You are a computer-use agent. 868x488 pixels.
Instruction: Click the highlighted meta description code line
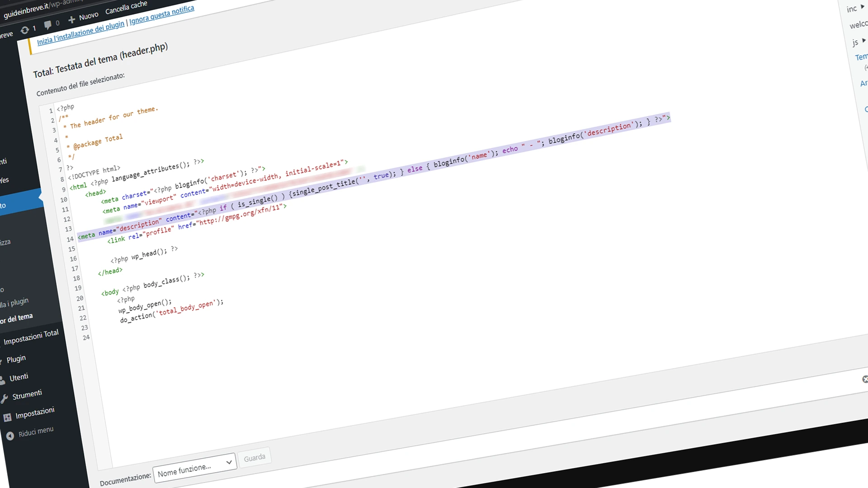point(373,177)
